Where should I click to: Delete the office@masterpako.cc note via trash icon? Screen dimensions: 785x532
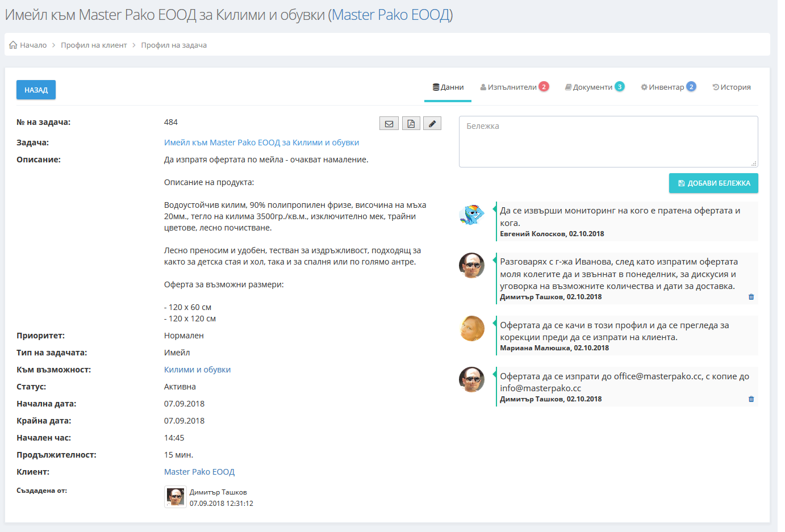(x=751, y=399)
